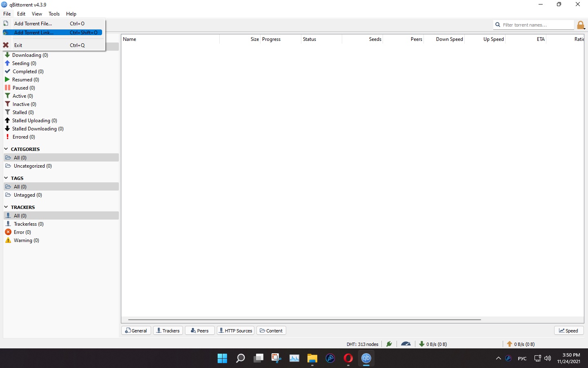Open File Explorer from taskbar
Image resolution: width=588 pixels, height=368 pixels.
(x=312, y=358)
